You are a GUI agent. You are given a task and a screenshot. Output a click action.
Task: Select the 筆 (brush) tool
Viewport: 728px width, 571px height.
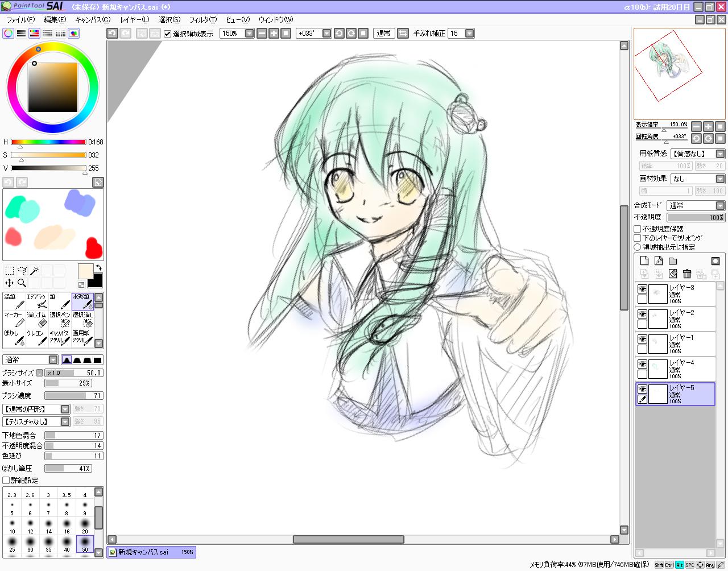[x=60, y=301]
